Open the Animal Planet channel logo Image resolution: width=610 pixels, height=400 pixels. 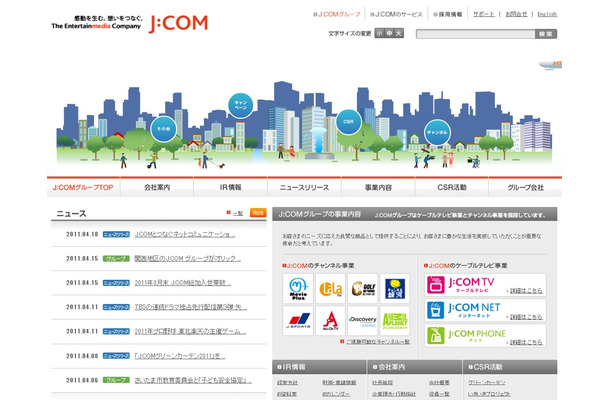tap(395, 321)
